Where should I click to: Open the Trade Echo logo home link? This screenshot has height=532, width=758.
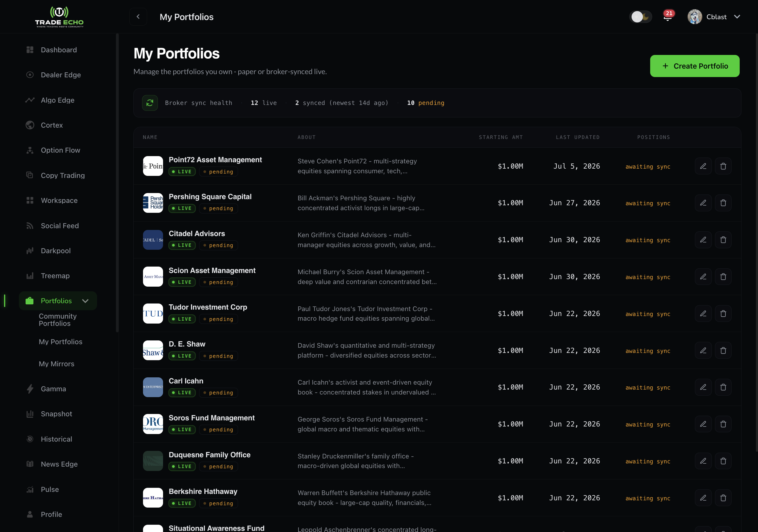[x=59, y=17]
